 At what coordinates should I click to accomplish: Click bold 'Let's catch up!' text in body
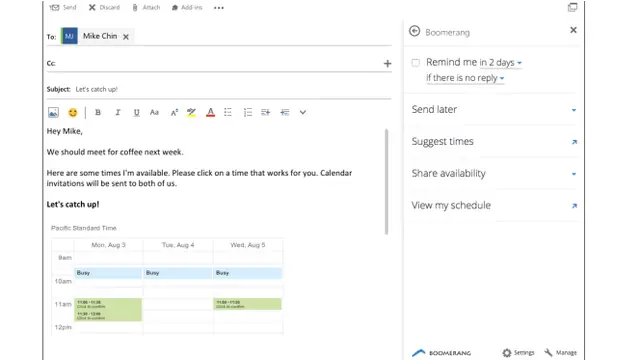pos(73,204)
